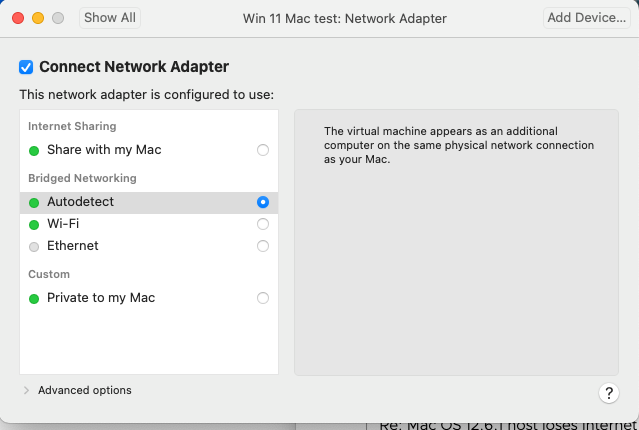This screenshot has height=430, width=639.
Task: Click the green status dot next to Wi-Fi
Action: click(x=34, y=225)
